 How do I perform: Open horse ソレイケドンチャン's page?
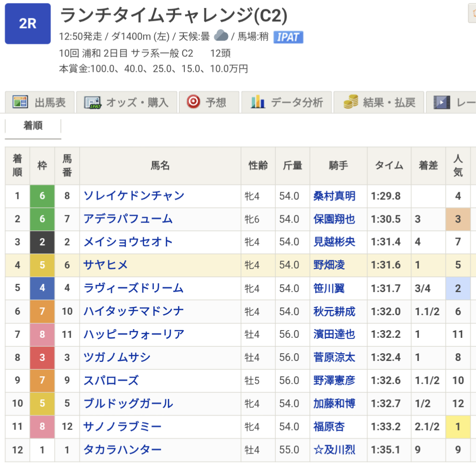click(134, 196)
